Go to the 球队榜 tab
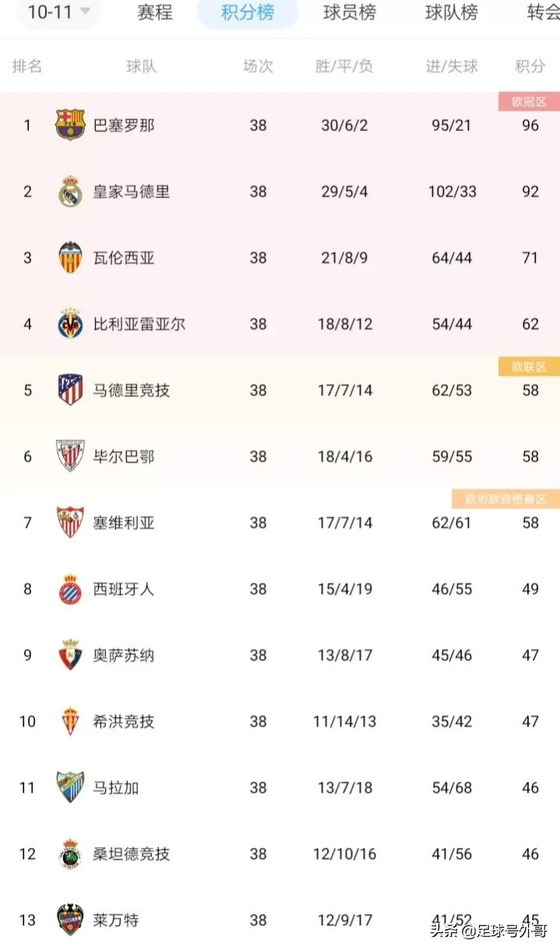The width and height of the screenshot is (560, 951). coord(451,12)
